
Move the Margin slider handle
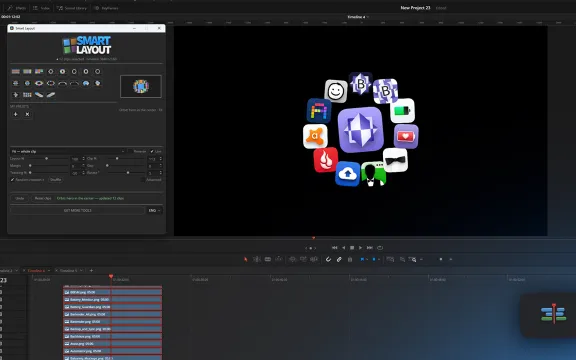point(30,166)
